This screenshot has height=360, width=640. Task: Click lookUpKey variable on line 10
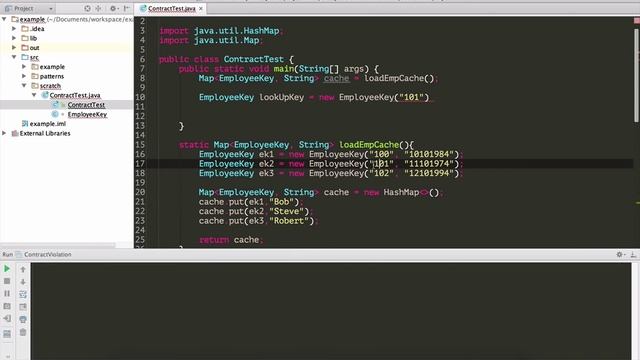point(282,97)
